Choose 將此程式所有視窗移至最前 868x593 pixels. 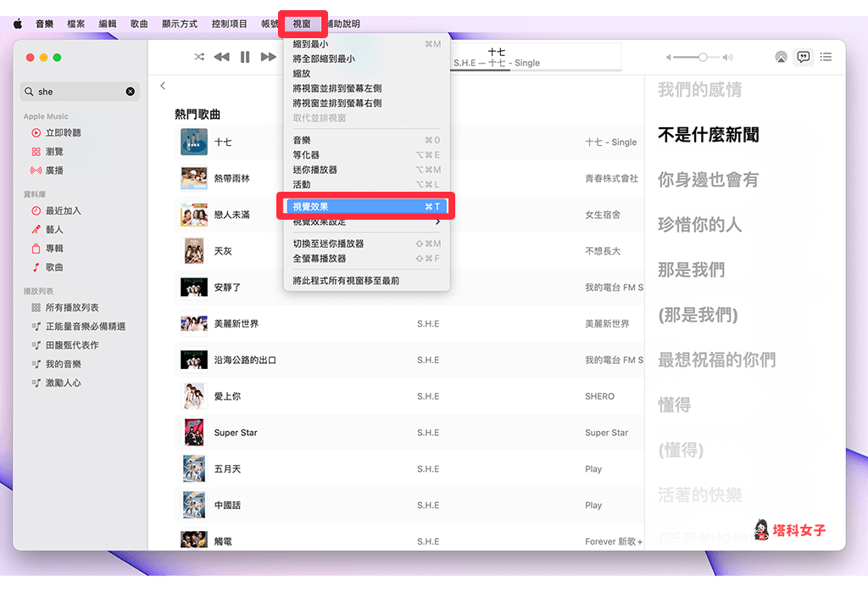(x=366, y=281)
